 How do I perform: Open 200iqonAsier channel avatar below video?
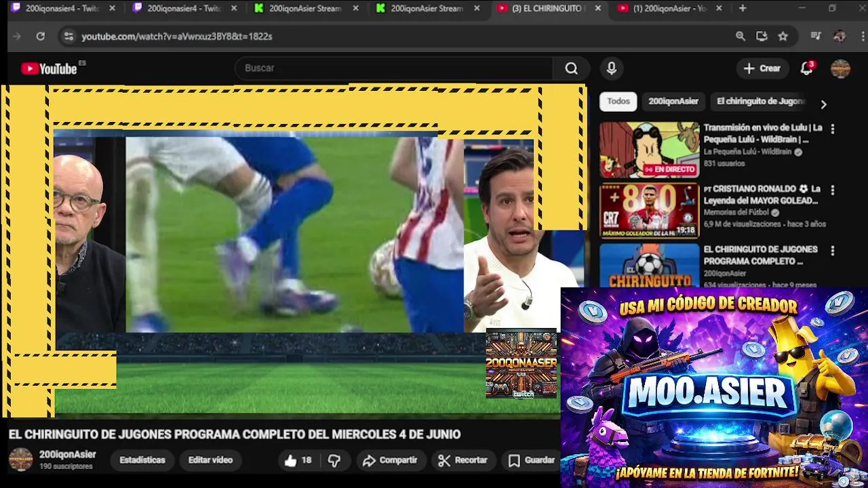click(x=20, y=460)
